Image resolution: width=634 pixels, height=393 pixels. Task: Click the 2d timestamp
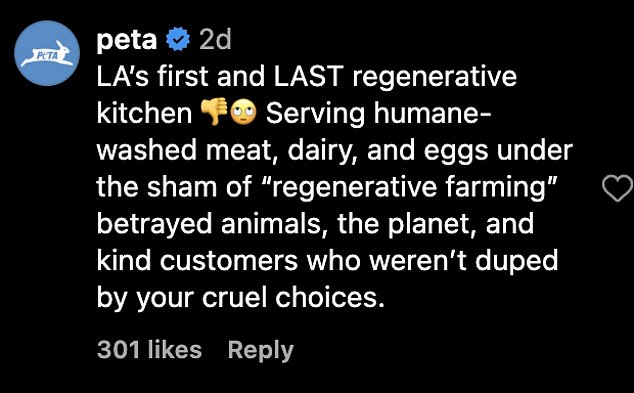tap(215, 39)
